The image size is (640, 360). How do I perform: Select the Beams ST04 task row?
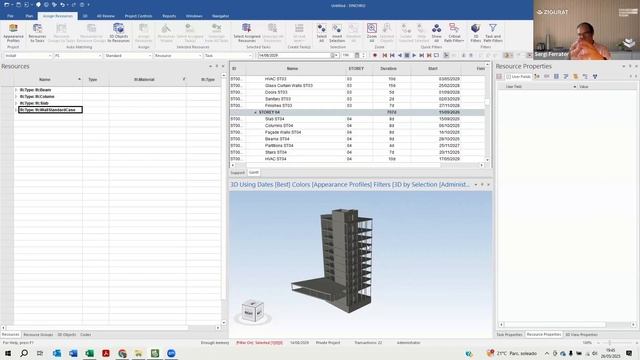(x=357, y=139)
